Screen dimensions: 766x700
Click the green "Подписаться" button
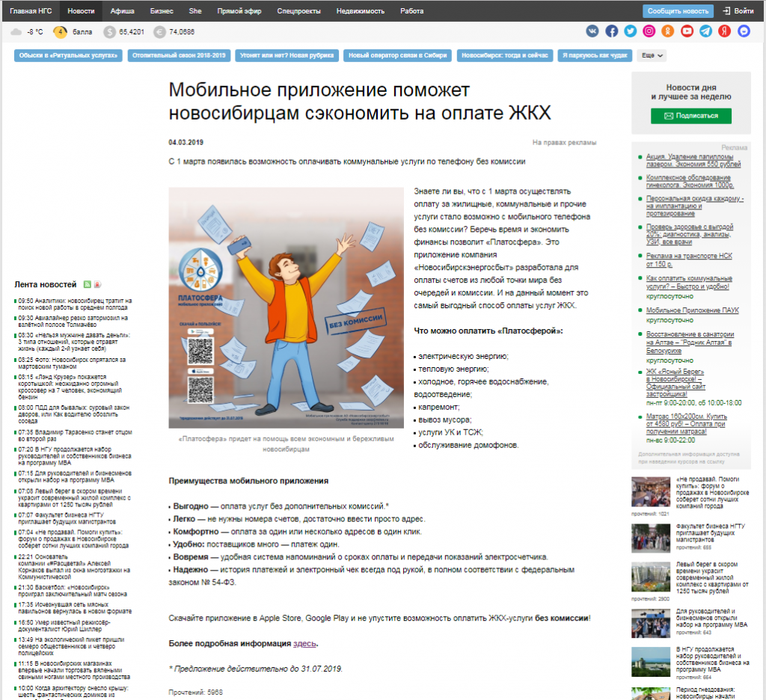pyautogui.click(x=690, y=116)
